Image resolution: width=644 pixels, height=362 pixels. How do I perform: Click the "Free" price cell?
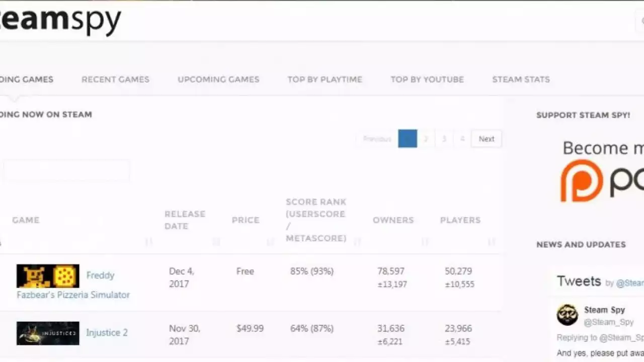tap(245, 271)
